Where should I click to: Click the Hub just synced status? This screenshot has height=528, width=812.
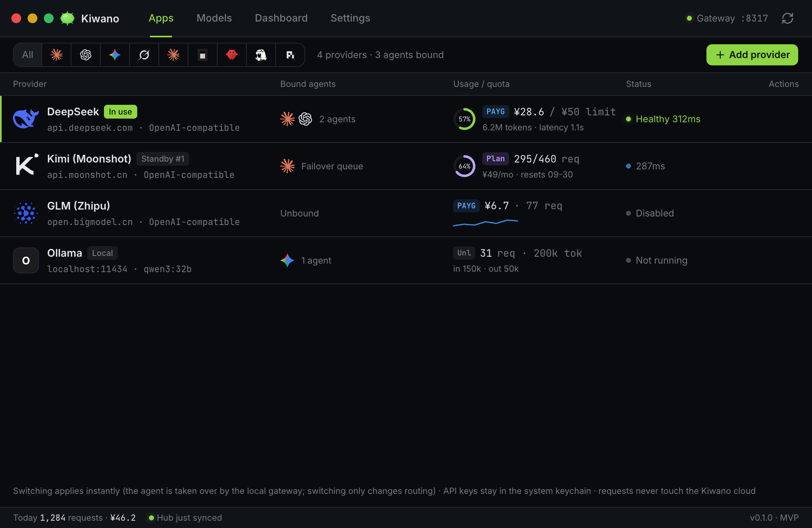185,518
